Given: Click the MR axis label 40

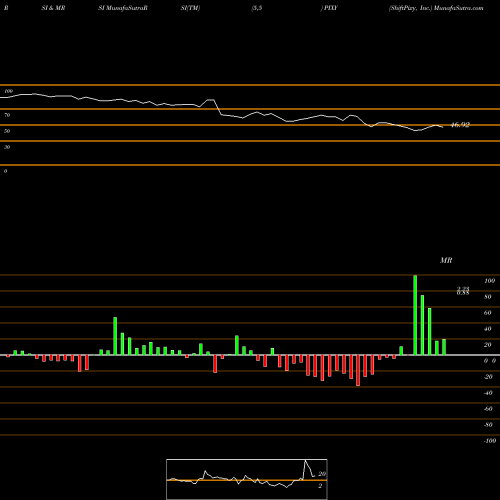Looking at the screenshot, I should (488, 329).
